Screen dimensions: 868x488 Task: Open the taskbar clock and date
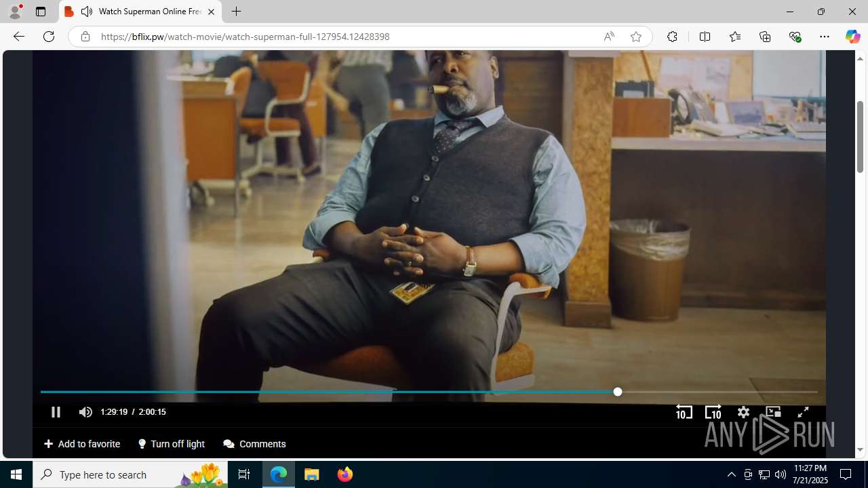click(810, 474)
